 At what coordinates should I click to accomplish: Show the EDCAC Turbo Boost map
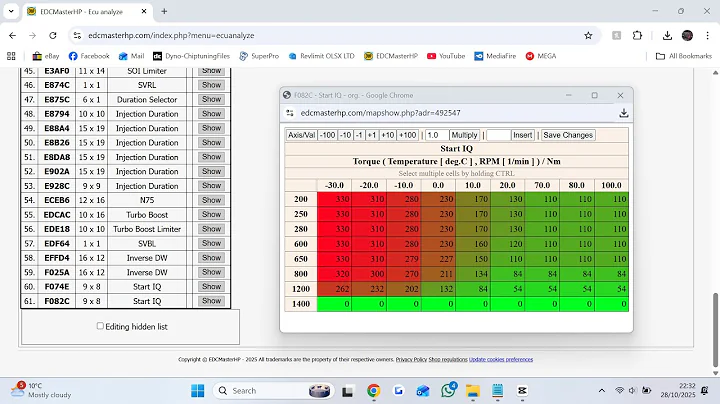(212, 214)
